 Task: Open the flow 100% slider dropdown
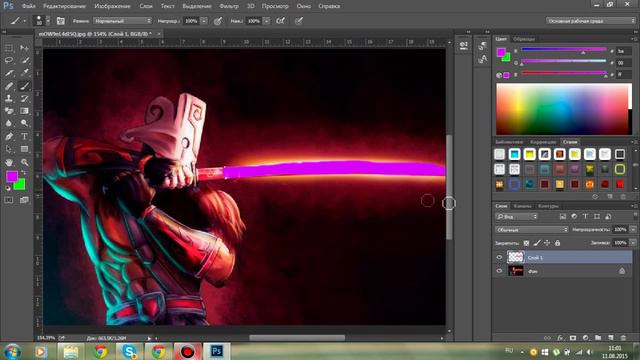(x=266, y=21)
